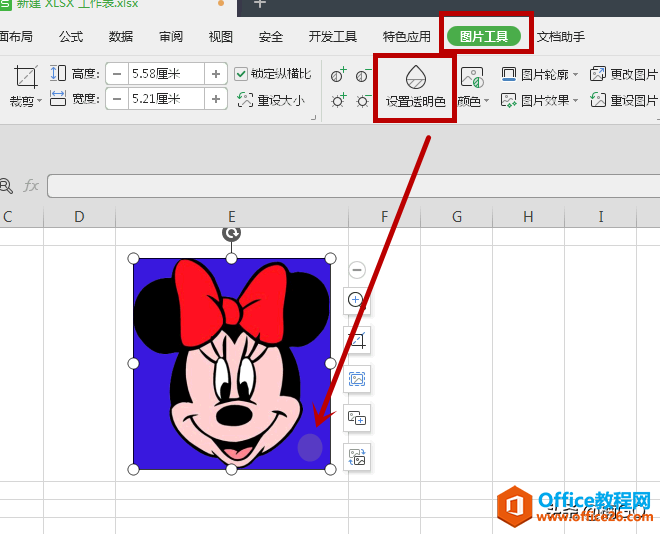
Task: Select column E header
Action: coord(232,217)
